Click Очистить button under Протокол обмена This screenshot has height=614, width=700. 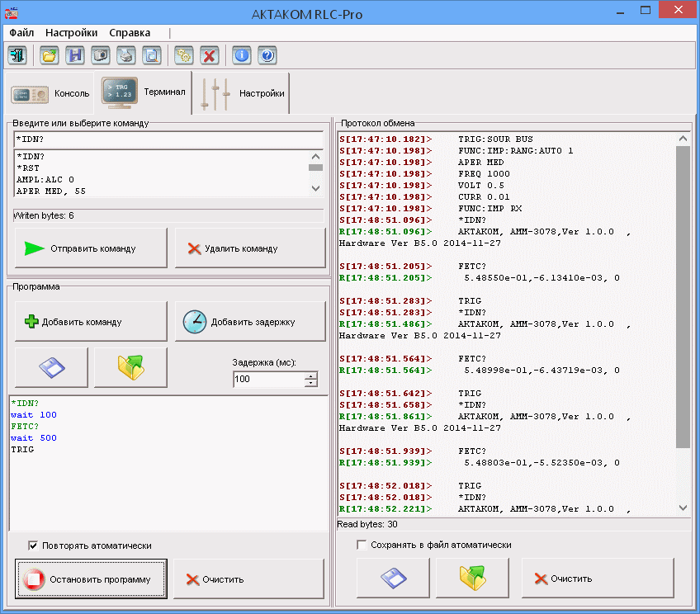click(598, 579)
